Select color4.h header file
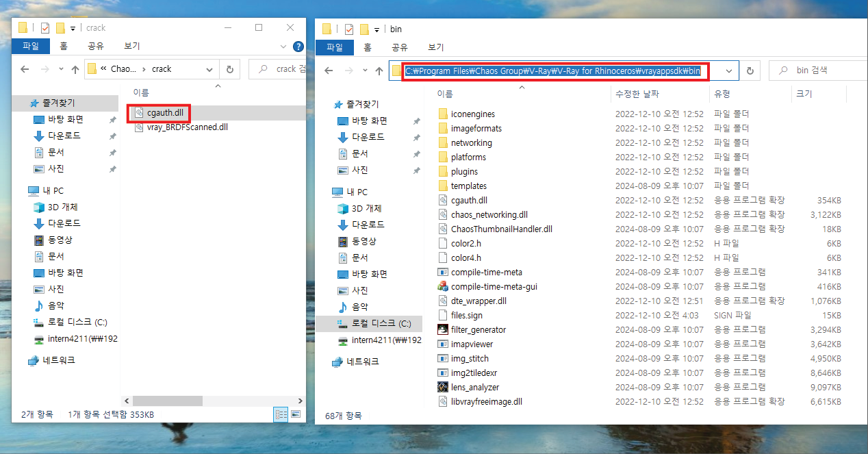This screenshot has height=454, width=868. point(465,257)
